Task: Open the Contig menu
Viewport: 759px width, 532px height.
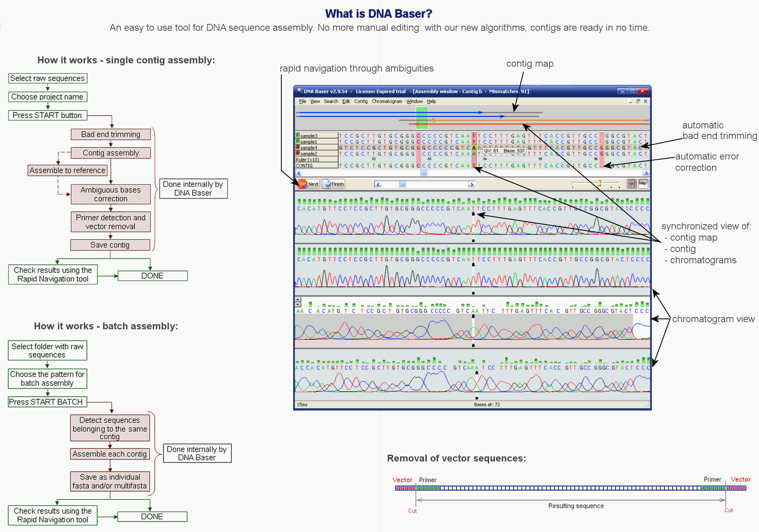Action: (361, 101)
